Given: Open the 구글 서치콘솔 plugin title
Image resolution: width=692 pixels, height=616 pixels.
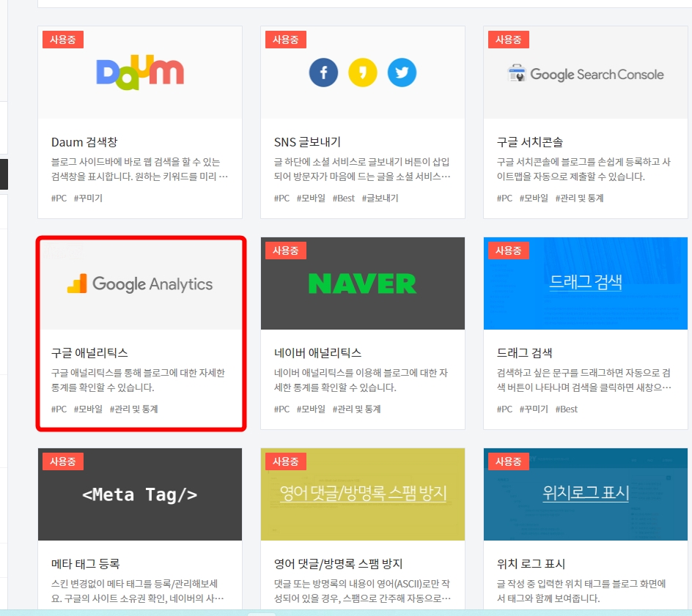Looking at the screenshot, I should (530, 142).
